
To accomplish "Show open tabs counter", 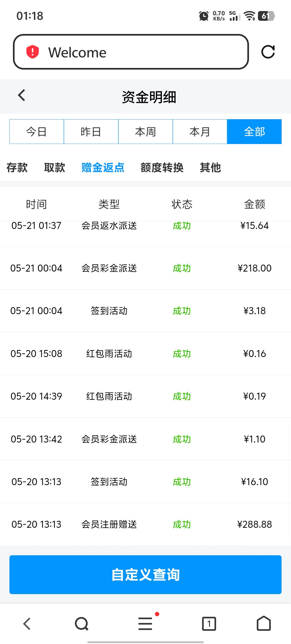I will tap(209, 624).
